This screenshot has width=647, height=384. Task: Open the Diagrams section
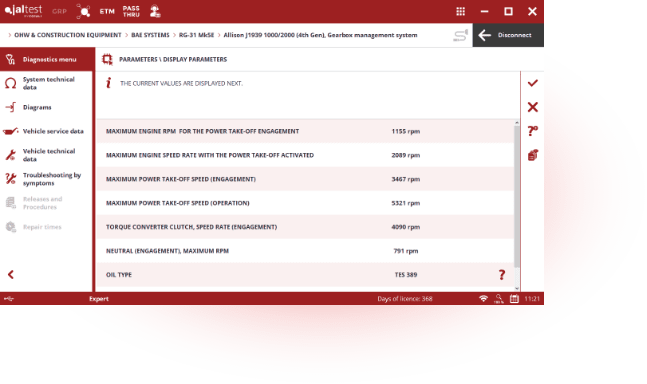46,107
